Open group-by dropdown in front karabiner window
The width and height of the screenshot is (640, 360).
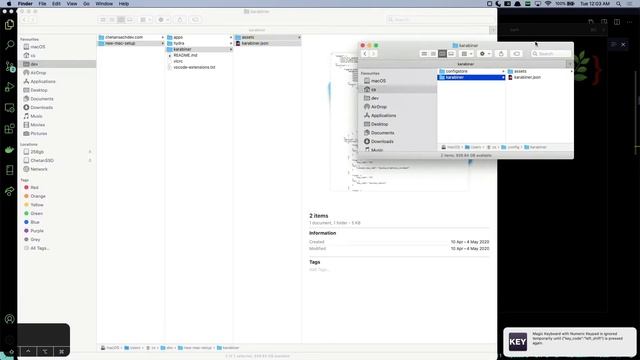point(467,53)
